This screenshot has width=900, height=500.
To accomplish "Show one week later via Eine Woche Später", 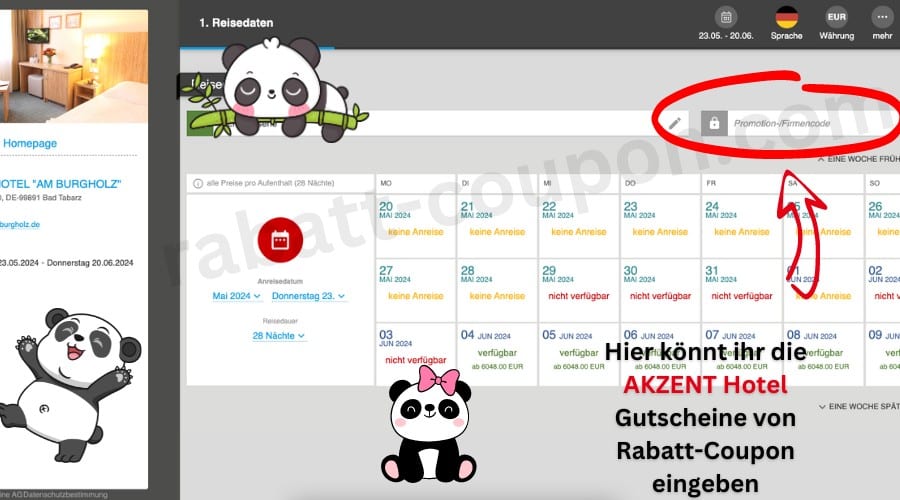I will pyautogui.click(x=858, y=406).
